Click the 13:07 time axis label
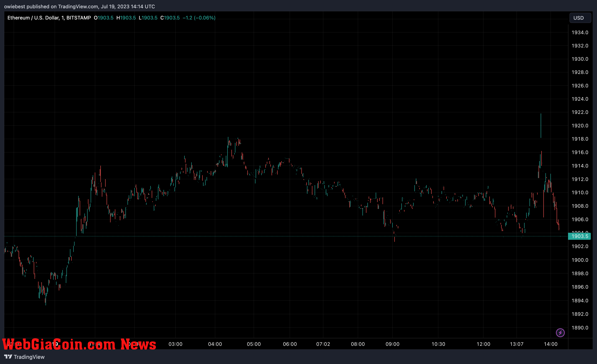Screen dimensions: 597x364 (x=516, y=344)
